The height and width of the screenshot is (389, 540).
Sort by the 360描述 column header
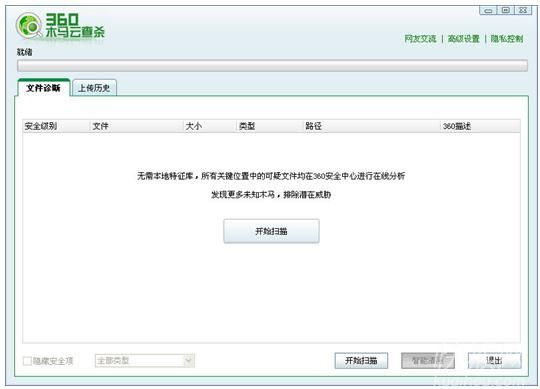[x=480, y=126]
